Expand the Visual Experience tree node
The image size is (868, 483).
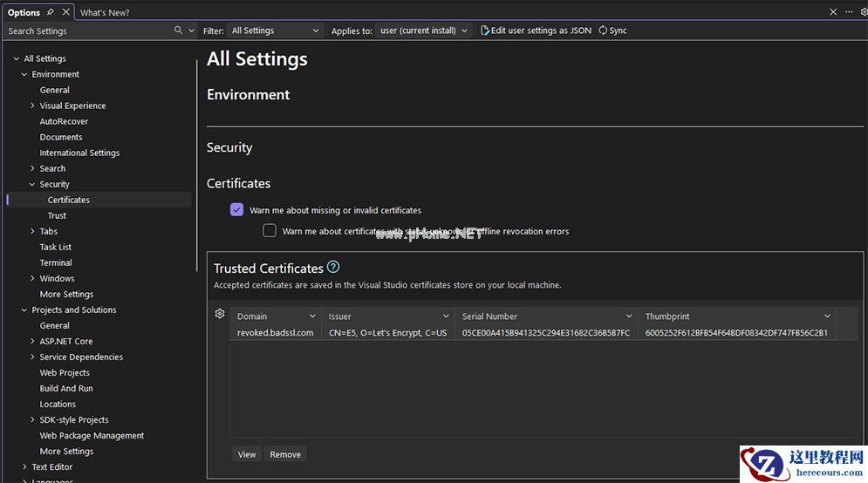point(32,105)
